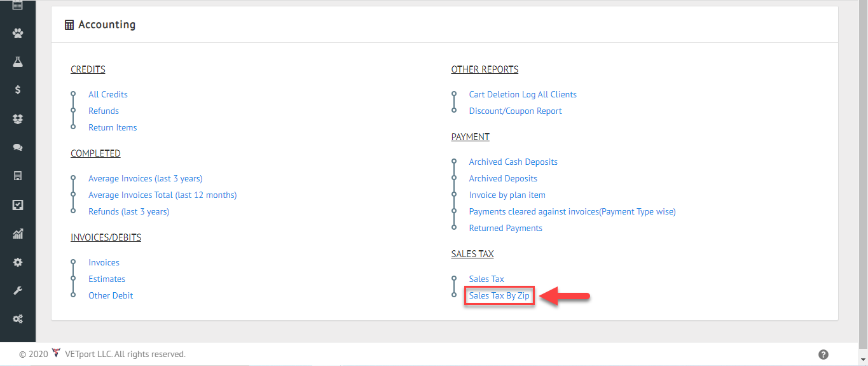868x366 pixels.
Task: Click the help question mark icon
Action: 823,355
